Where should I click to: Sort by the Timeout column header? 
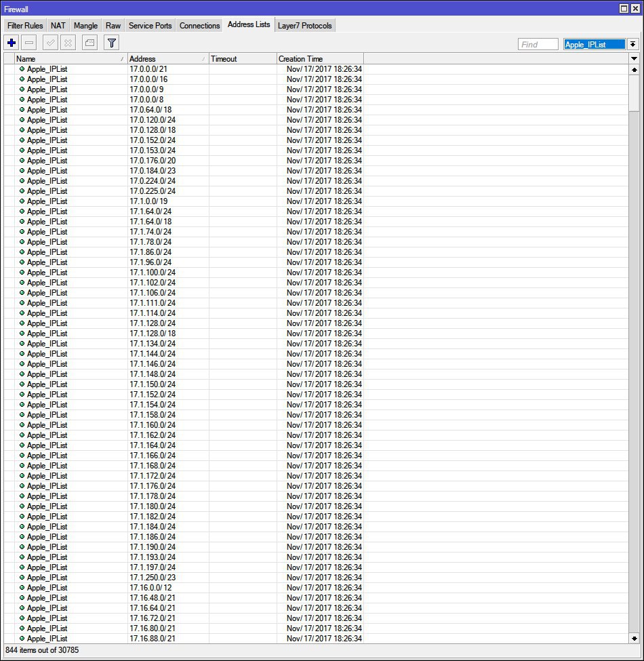click(243, 58)
